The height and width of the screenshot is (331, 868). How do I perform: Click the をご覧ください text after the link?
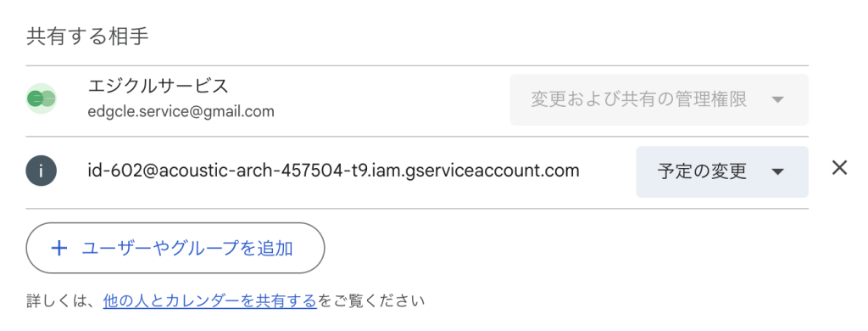tap(370, 301)
